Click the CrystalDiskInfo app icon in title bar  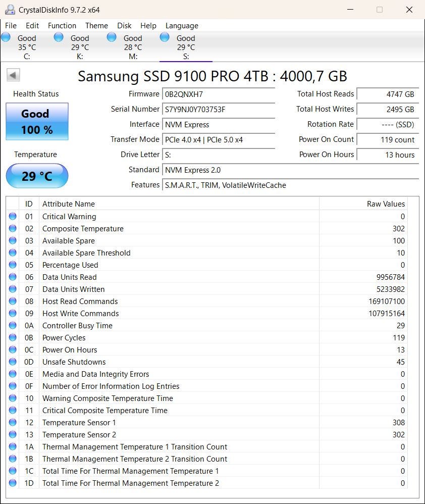click(10, 10)
